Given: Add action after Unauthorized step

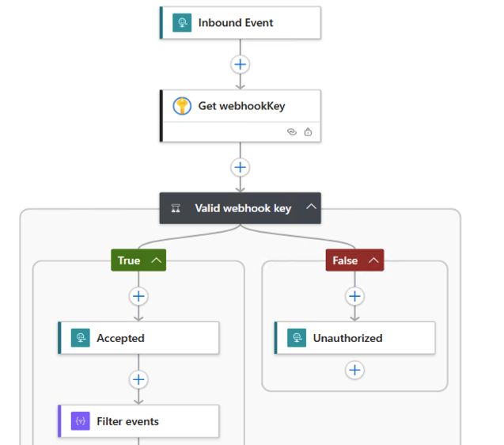Looking at the screenshot, I should click(355, 370).
